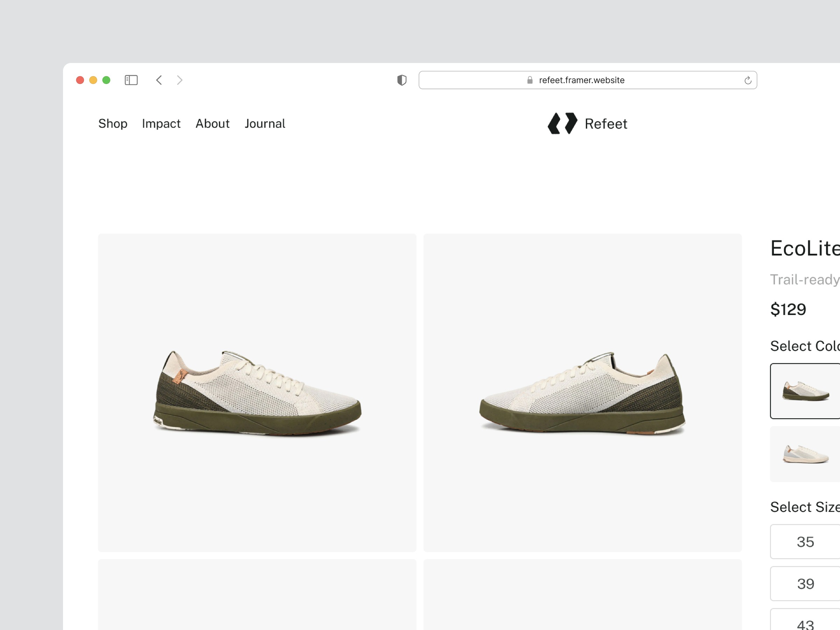Go forward with the right chevron
The height and width of the screenshot is (630, 840).
[x=180, y=80]
